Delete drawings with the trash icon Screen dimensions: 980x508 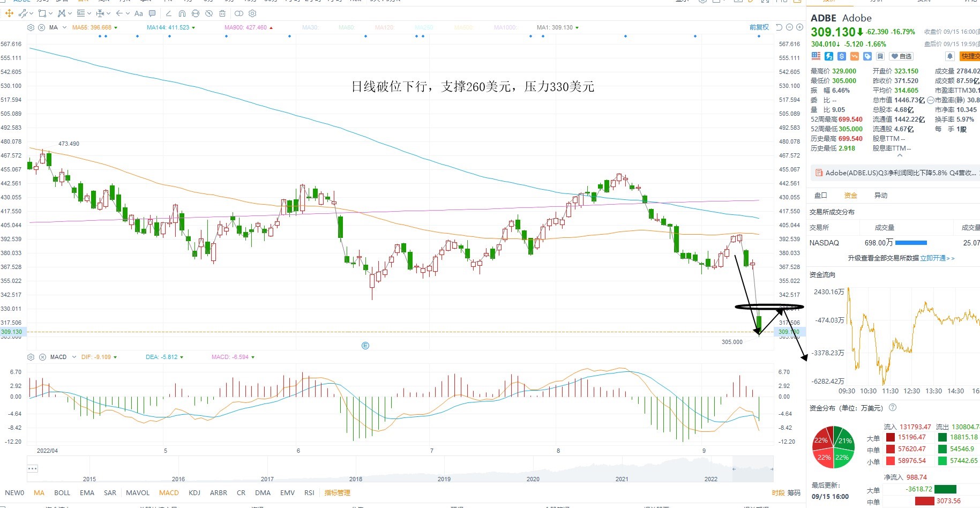[x=222, y=13]
